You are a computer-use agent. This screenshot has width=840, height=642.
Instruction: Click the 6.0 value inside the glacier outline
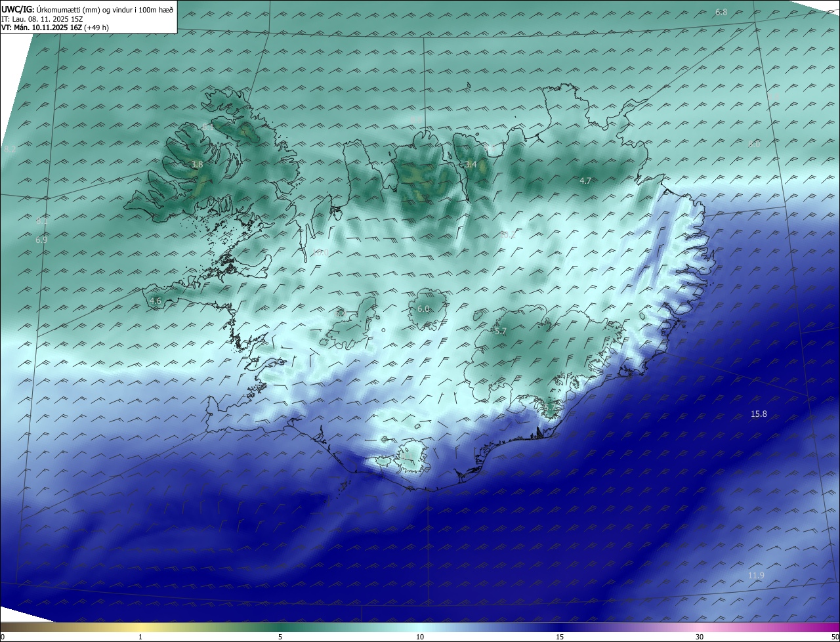[423, 309]
